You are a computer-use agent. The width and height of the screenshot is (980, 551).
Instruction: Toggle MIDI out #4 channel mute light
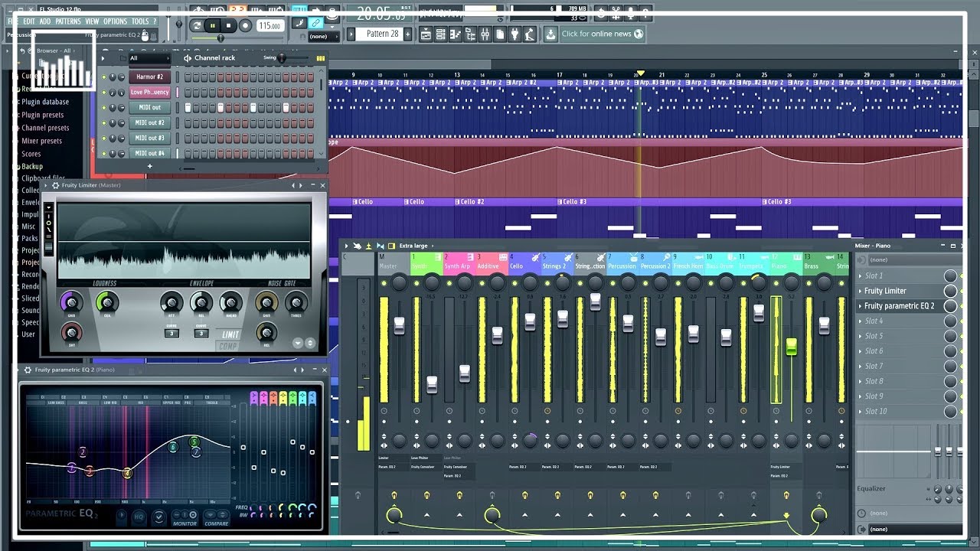click(103, 153)
